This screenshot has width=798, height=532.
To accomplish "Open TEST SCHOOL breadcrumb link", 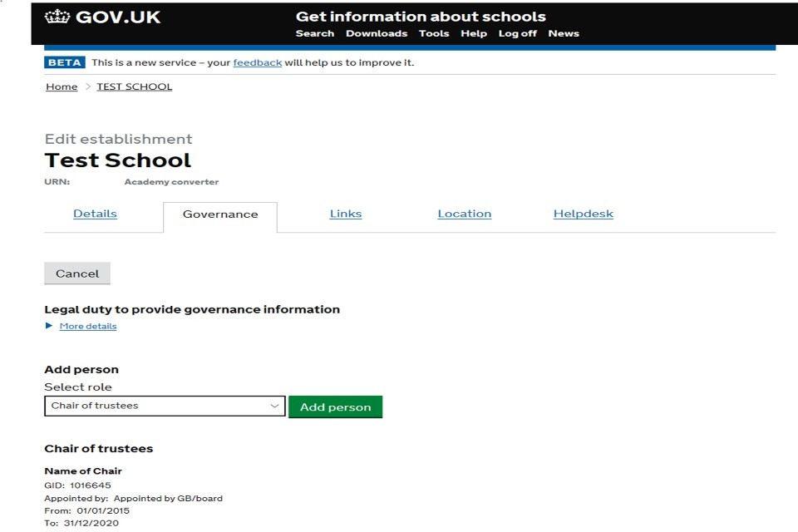I will point(135,86).
